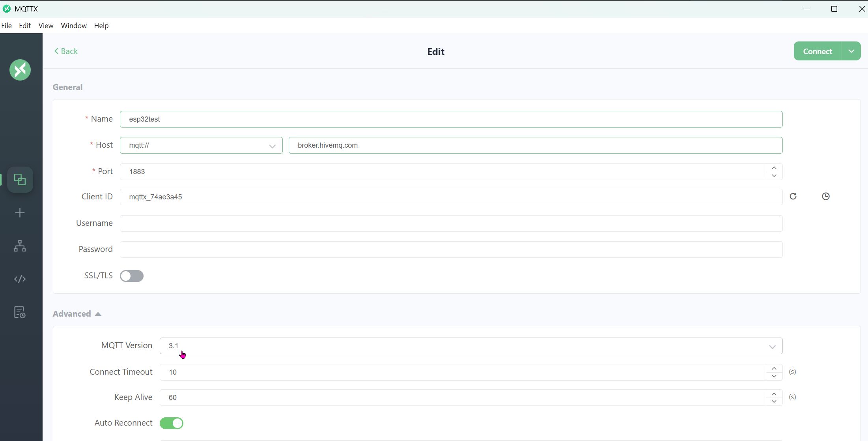Viewport: 868px width, 441px height.
Task: Open the mqtt:// protocol dropdown
Action: point(201,145)
